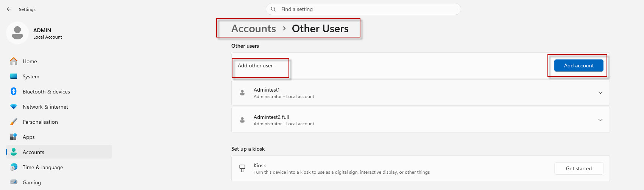
Task: Click the Set up a kiosk heading
Action: tap(248, 149)
